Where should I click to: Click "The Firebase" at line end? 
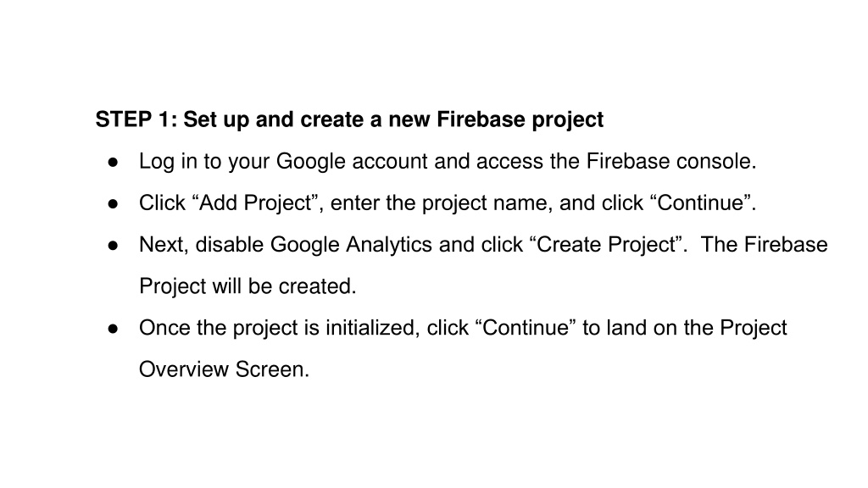pos(764,245)
